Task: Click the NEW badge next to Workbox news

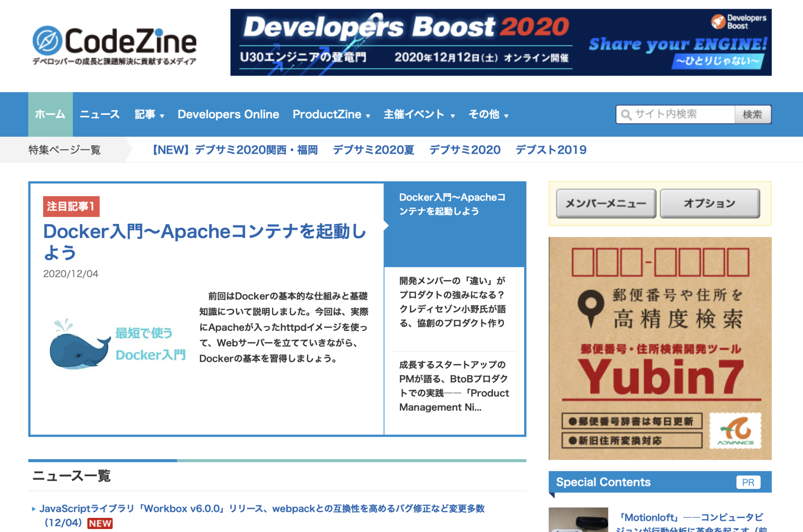Action: pyautogui.click(x=100, y=523)
